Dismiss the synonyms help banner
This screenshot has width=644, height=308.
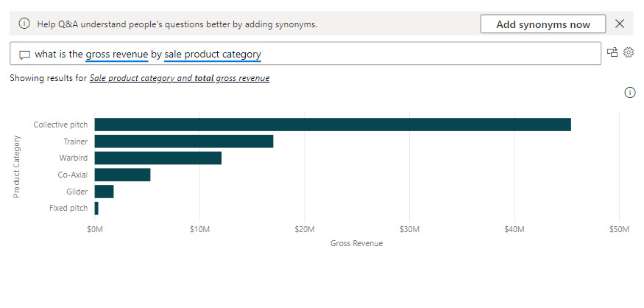point(620,24)
